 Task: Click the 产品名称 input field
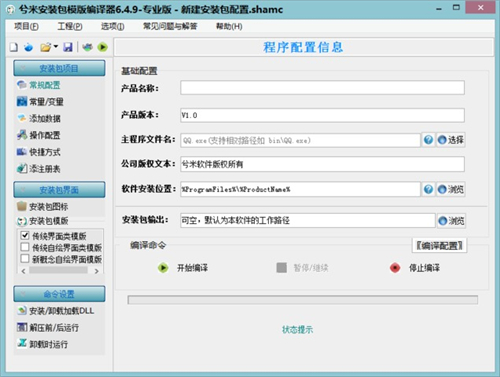click(322, 88)
